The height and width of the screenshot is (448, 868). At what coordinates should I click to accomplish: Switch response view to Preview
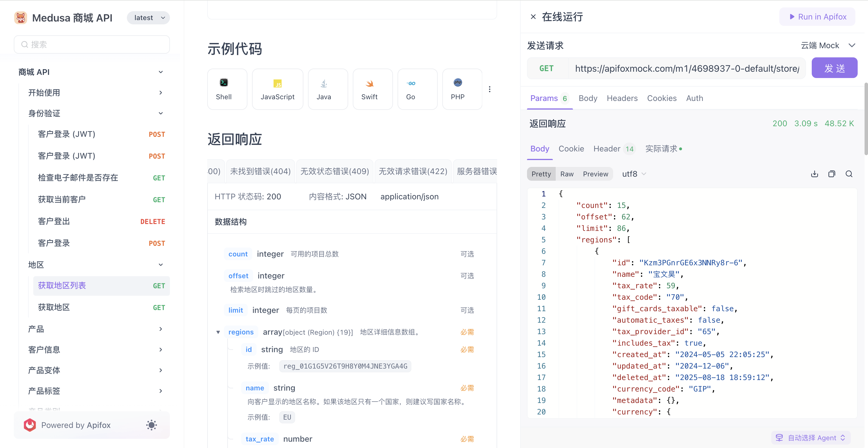click(x=595, y=174)
